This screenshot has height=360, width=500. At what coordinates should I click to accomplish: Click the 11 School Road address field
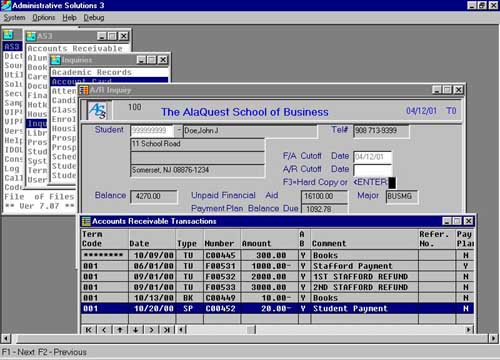[197, 144]
